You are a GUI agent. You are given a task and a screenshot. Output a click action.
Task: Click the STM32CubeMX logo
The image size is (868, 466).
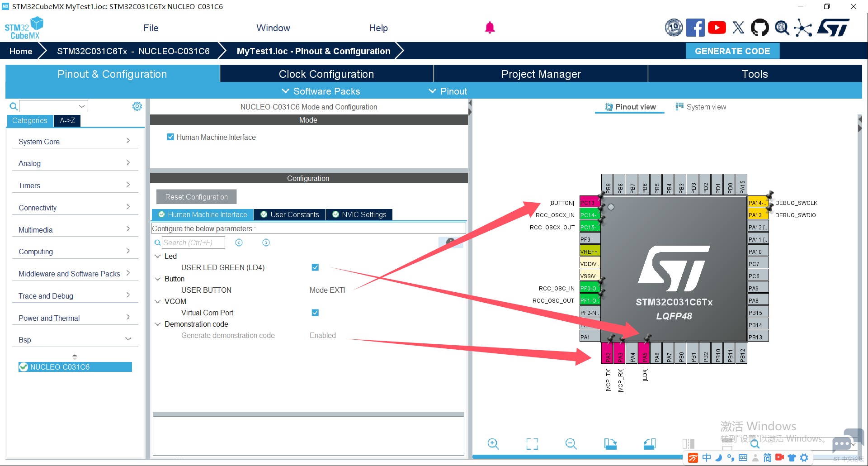click(x=24, y=28)
